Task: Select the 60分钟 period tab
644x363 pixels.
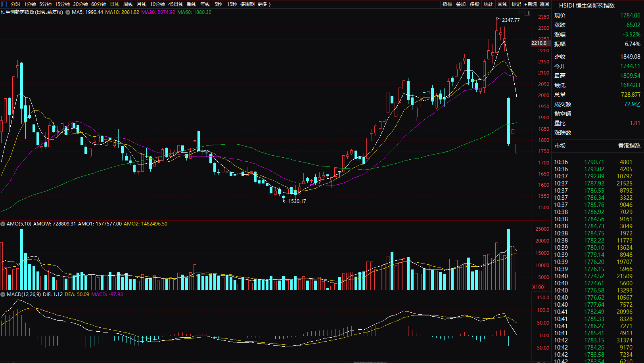Action: coord(99,4)
